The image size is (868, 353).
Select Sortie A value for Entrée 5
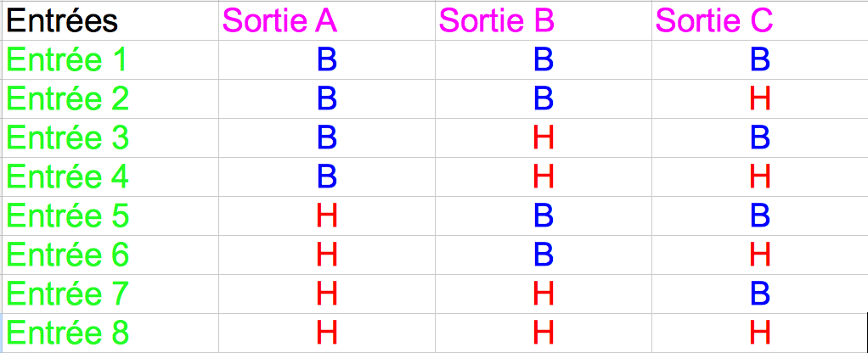pyautogui.click(x=327, y=216)
